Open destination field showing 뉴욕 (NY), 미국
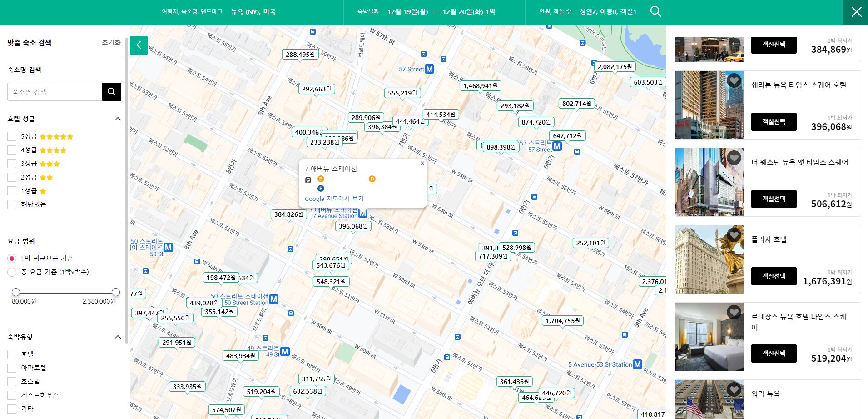868x419 pixels. 253,12
